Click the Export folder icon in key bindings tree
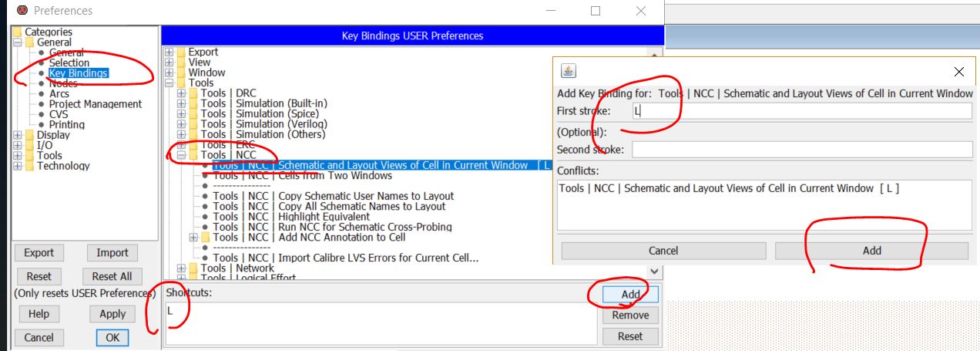 pyautogui.click(x=182, y=52)
